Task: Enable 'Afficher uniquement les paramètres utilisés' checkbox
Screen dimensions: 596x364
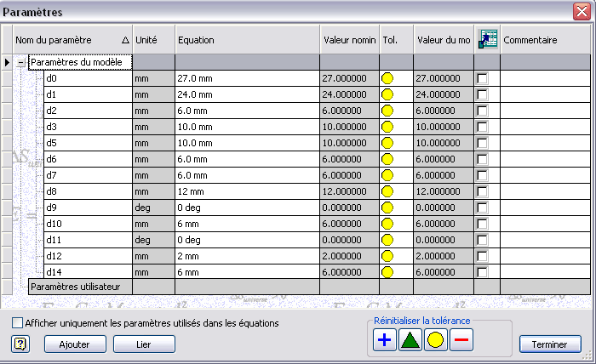Action: pos(18,323)
